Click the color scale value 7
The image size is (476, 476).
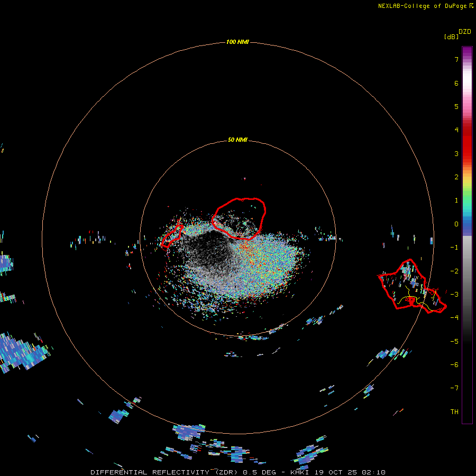pos(456,59)
